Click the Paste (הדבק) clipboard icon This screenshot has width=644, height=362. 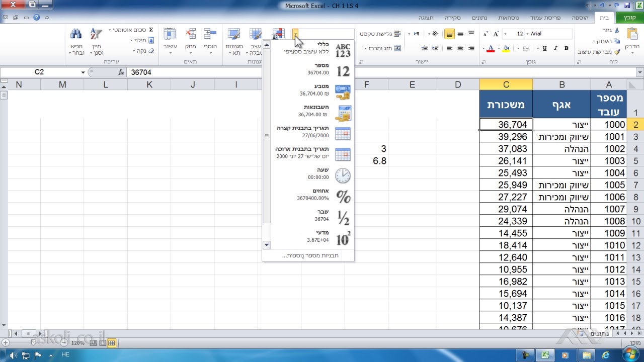tap(632, 34)
